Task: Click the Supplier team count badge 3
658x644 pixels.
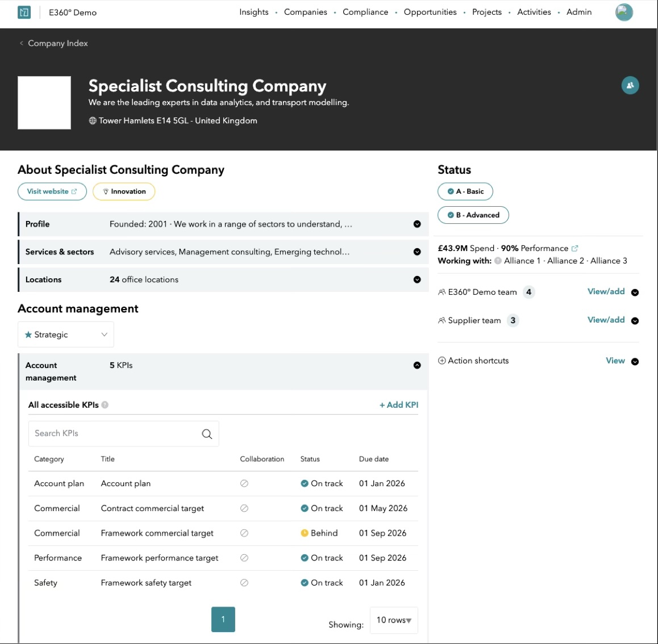Action: (x=513, y=321)
